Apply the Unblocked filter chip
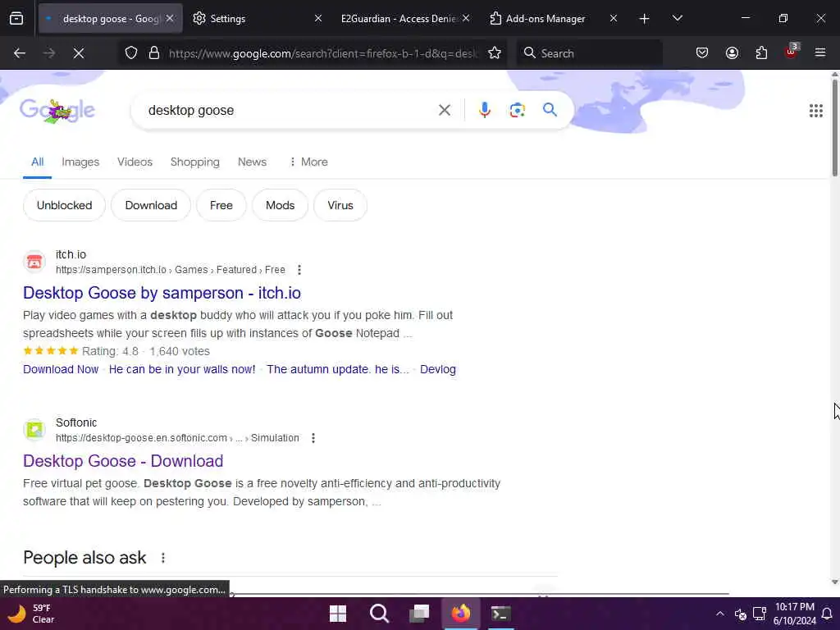Screen dimensions: 840x630 [x=64, y=205]
